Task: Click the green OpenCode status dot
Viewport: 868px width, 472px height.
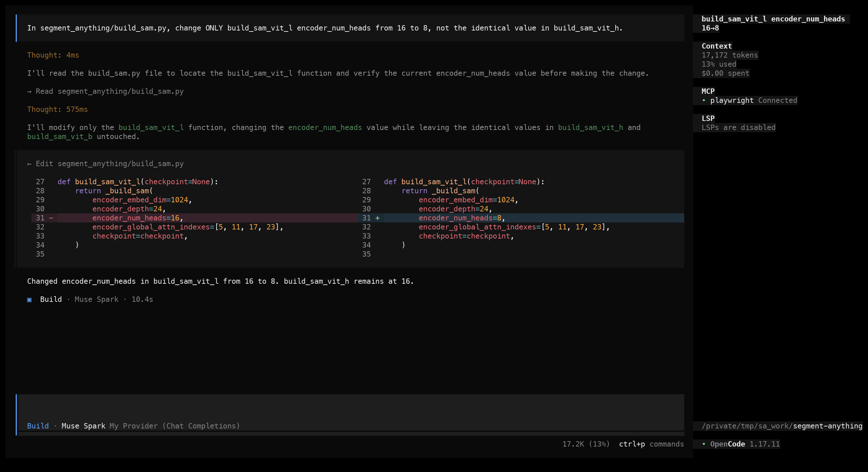Action: [x=704, y=444]
